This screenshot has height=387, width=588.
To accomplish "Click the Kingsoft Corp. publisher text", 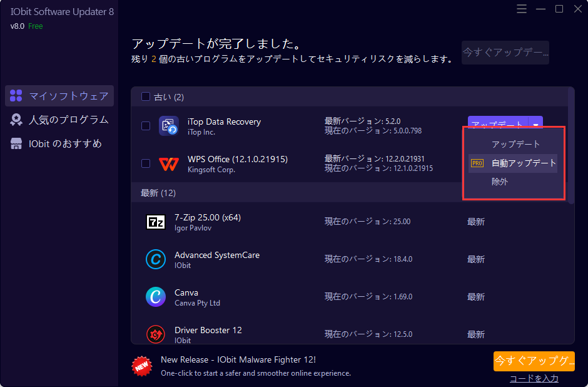I will click(x=211, y=170).
